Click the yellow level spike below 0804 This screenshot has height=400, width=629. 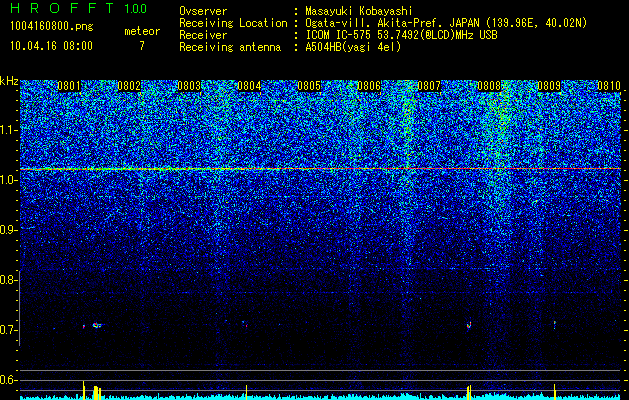(246, 391)
